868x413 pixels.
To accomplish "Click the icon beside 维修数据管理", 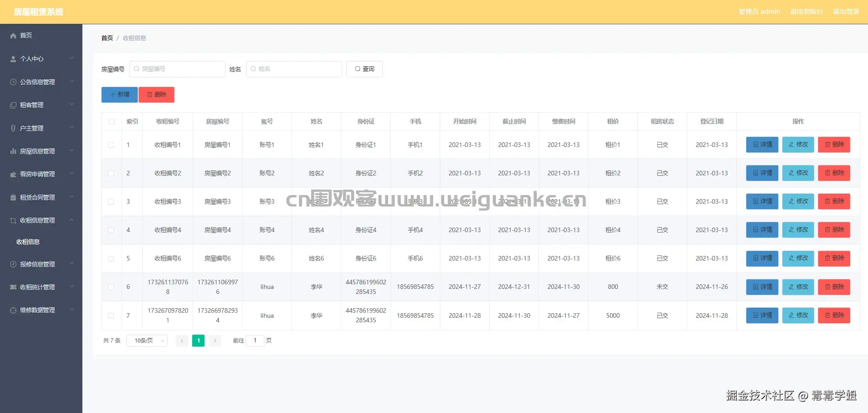I will pos(13,310).
